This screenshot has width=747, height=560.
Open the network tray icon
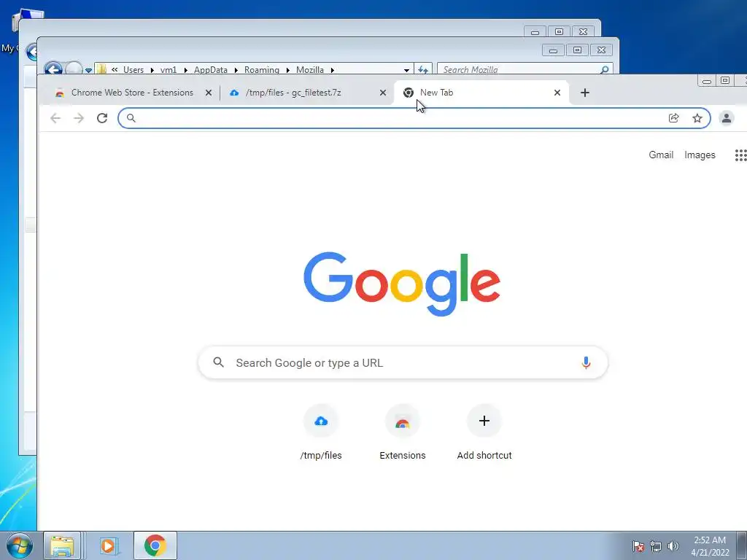[x=656, y=546]
